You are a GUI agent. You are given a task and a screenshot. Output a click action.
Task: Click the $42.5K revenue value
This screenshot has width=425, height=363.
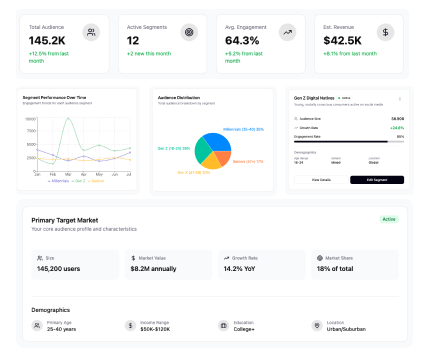342,41
